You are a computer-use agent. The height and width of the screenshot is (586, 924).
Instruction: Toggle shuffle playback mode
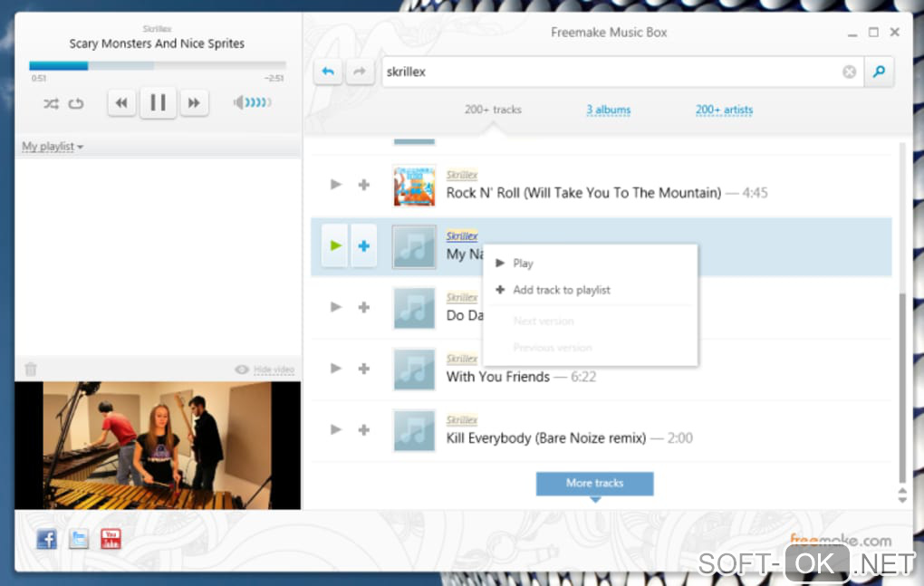coord(51,103)
